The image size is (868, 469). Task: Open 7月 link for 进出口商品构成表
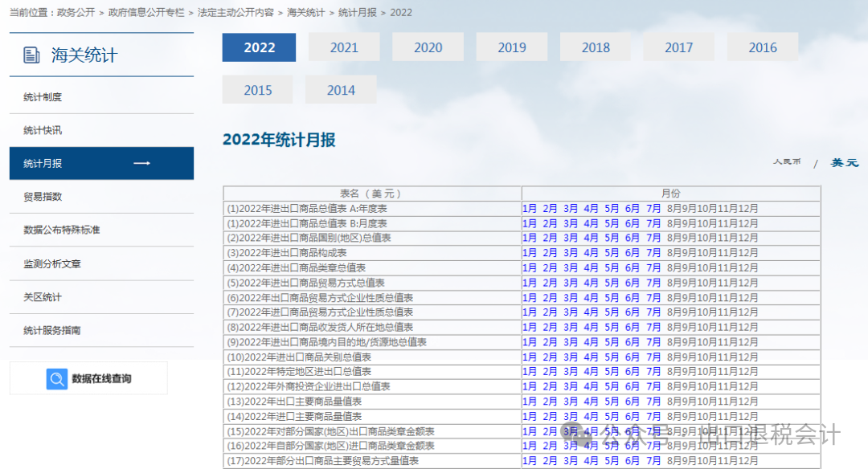tap(653, 253)
